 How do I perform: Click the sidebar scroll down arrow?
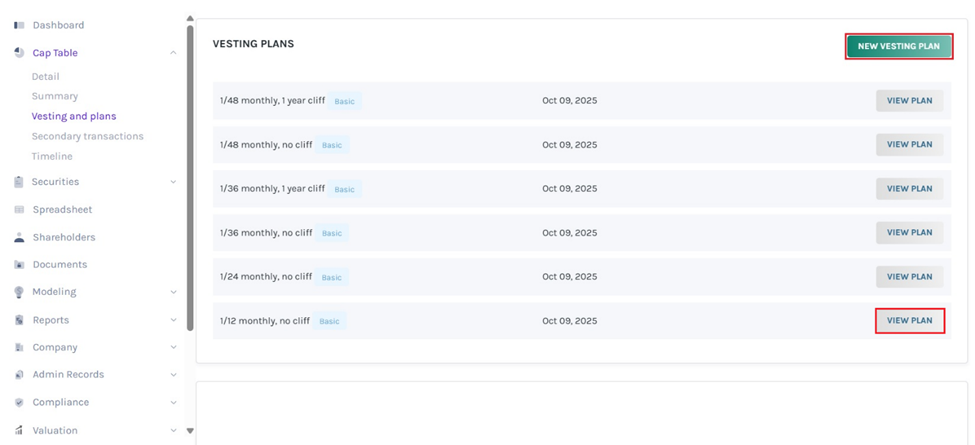point(190,431)
